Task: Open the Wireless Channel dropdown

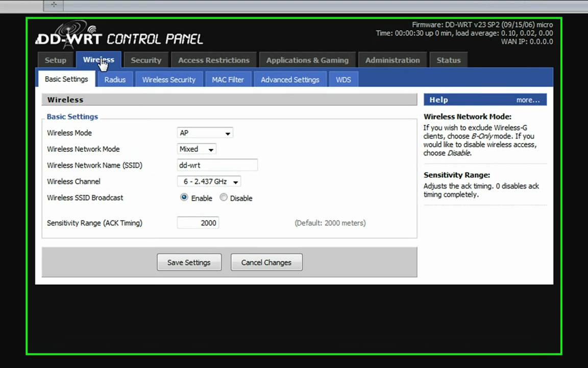Action: [x=209, y=181]
